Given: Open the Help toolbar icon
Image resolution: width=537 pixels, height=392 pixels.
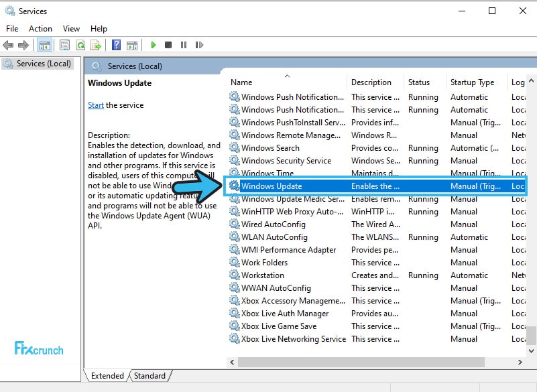Looking at the screenshot, I should [x=117, y=45].
